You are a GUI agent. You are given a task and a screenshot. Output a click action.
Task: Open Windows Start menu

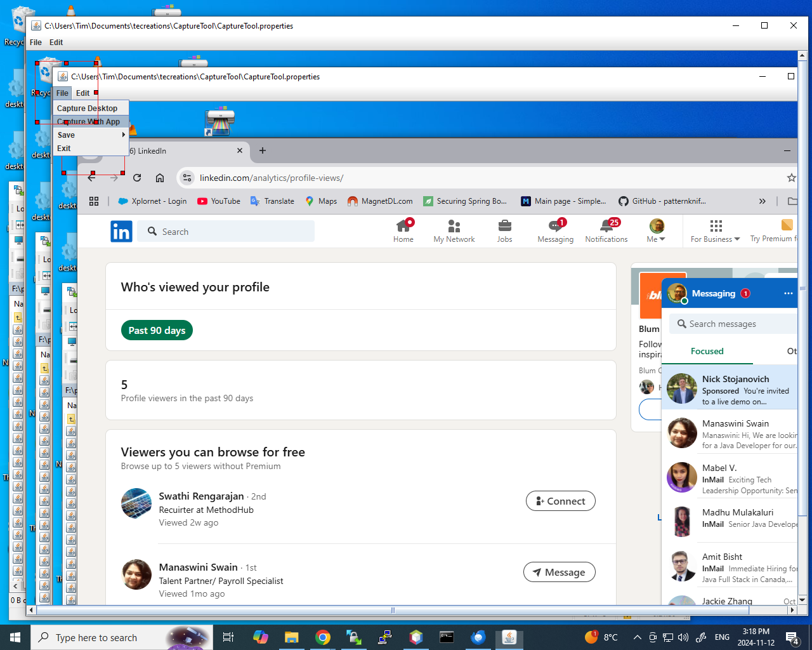coord(15,637)
